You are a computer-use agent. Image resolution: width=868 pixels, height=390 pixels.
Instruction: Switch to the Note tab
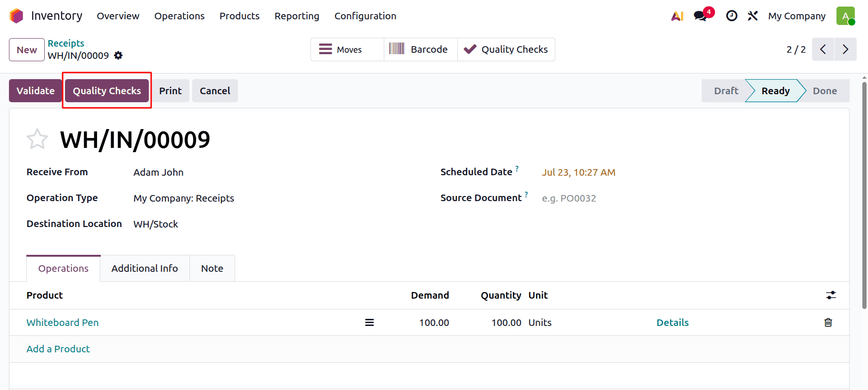tap(212, 268)
